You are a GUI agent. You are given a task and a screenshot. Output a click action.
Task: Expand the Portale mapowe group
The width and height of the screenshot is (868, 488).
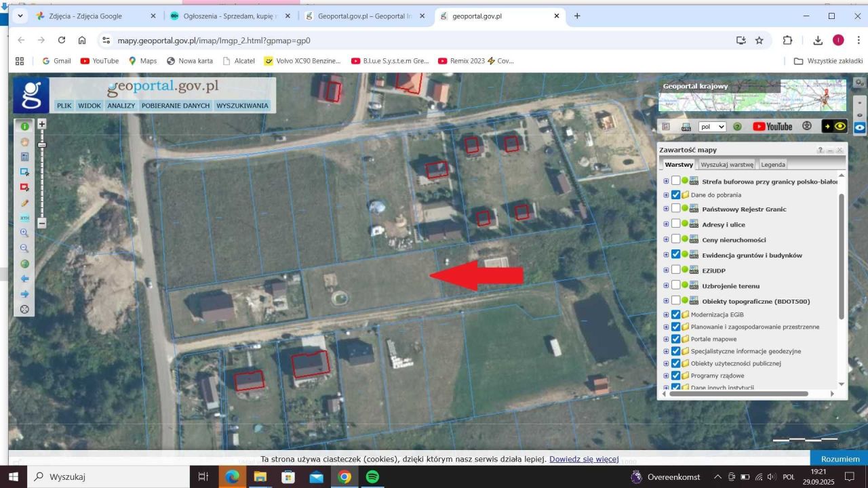(666, 339)
